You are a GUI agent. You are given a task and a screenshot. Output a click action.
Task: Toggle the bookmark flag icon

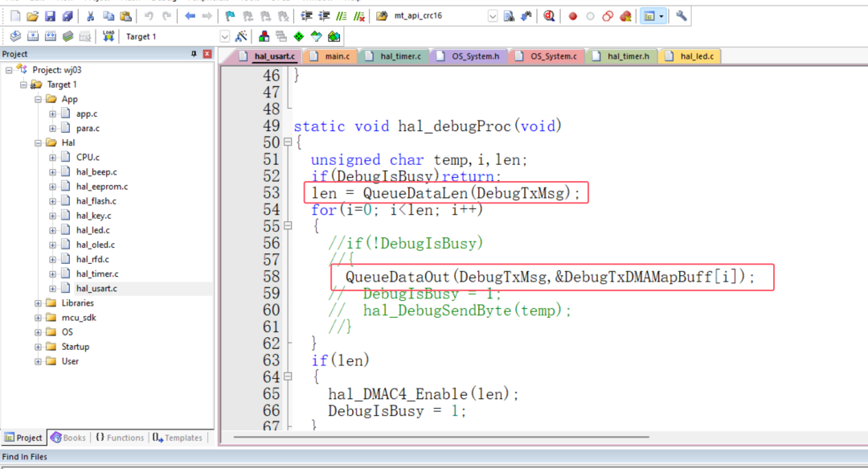230,16
